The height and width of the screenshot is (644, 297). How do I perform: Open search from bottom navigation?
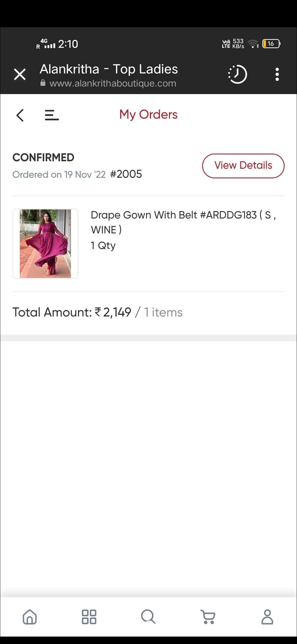pyautogui.click(x=148, y=616)
